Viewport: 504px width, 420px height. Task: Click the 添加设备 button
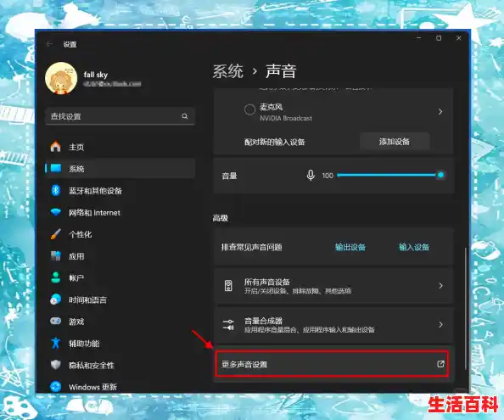pyautogui.click(x=395, y=142)
